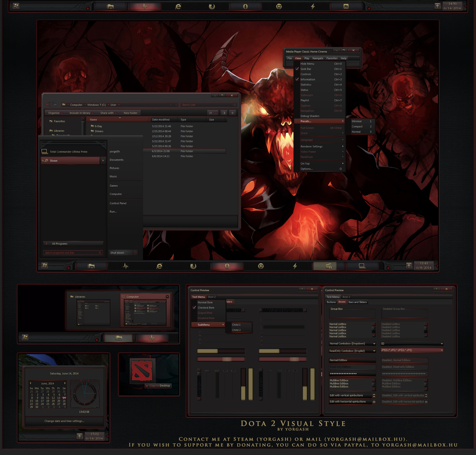Select the Compact preset
The width and height of the screenshot is (476, 455).
pyautogui.click(x=361, y=127)
